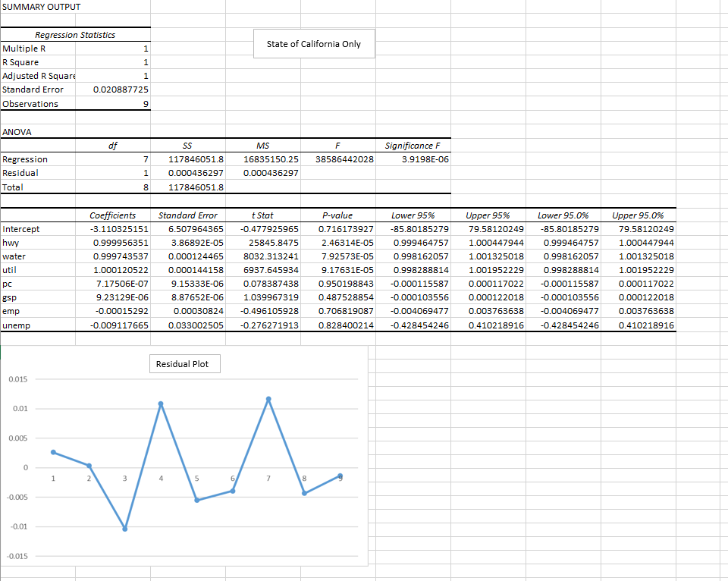Select Intercept coefficient -3.110325151

[x=113, y=229]
